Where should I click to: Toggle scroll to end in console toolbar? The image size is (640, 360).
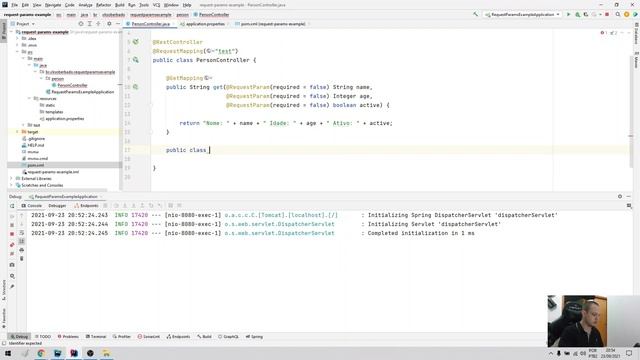point(22,241)
